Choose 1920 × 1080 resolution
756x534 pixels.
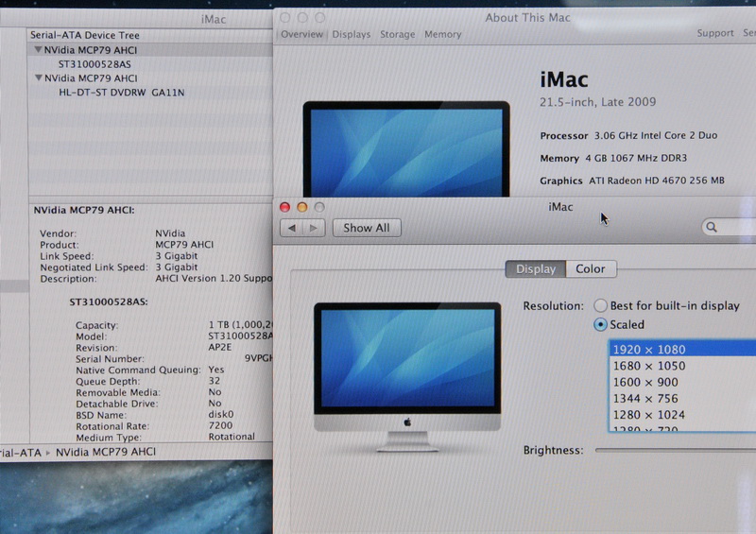(682, 349)
